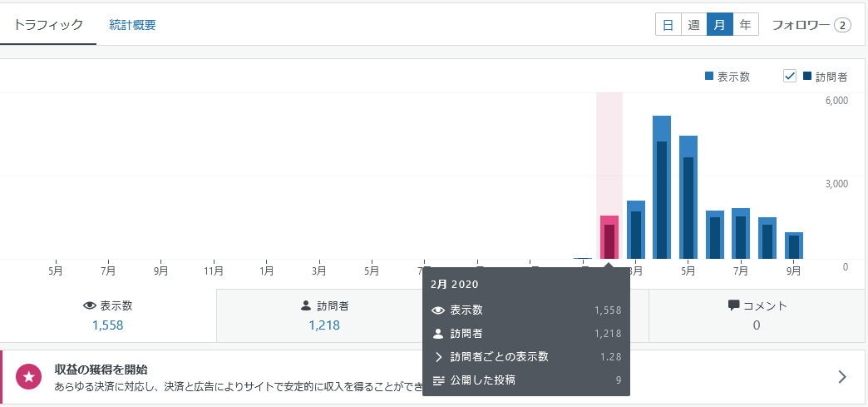Image resolution: width=868 pixels, height=407 pixels.
Task: Switch the chart period to 日
Action: tap(668, 25)
